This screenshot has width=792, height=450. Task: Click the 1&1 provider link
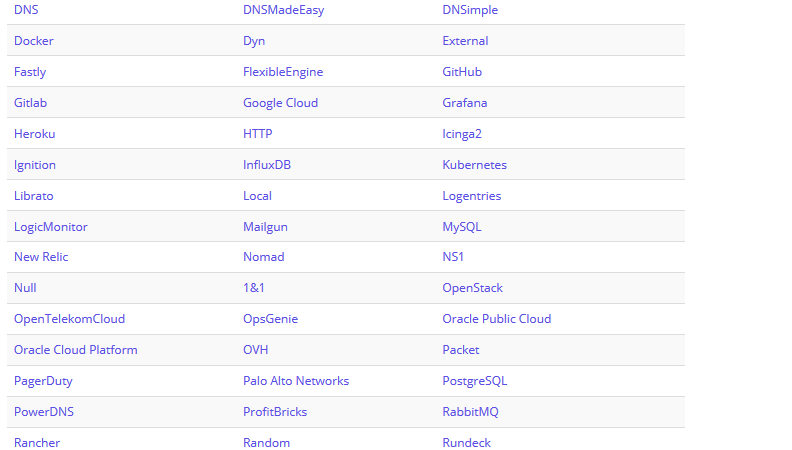pos(254,288)
